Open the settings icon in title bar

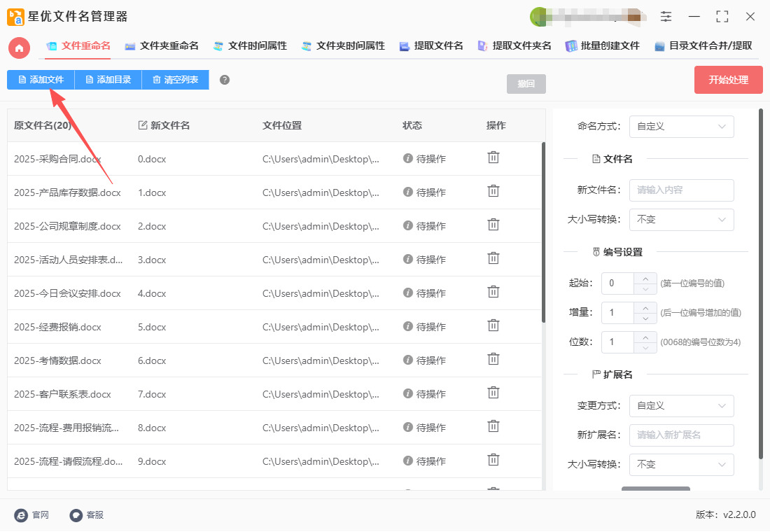(x=666, y=16)
